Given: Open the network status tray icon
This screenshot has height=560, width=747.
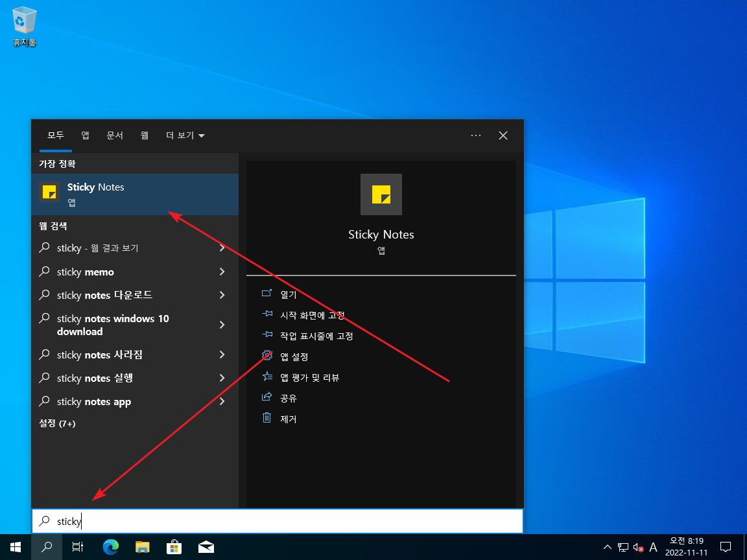Looking at the screenshot, I should pos(622,547).
